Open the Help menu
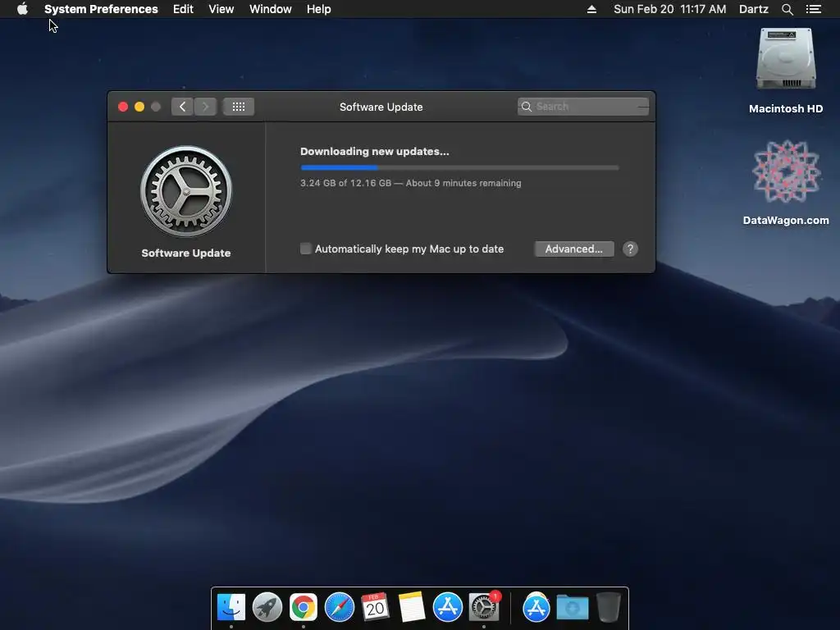 [x=319, y=9]
